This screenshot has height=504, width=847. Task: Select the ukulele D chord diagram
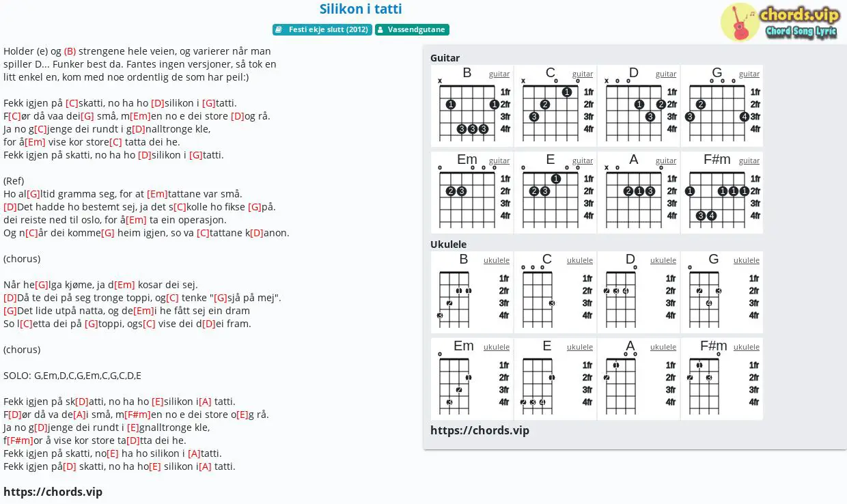coord(639,292)
